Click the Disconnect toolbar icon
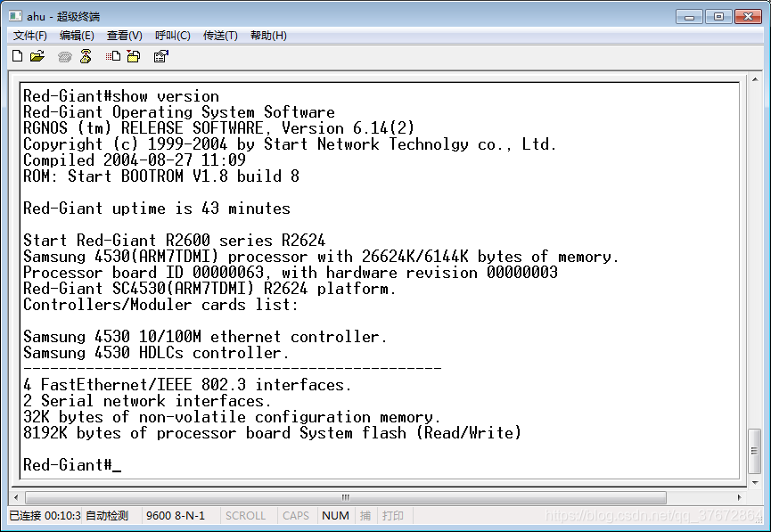This screenshot has height=532, width=771. point(86,56)
